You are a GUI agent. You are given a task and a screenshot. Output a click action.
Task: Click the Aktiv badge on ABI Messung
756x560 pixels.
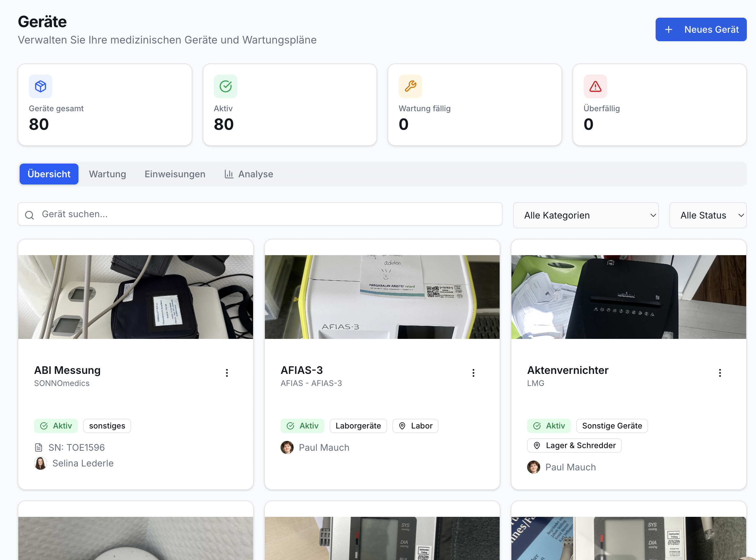(56, 426)
